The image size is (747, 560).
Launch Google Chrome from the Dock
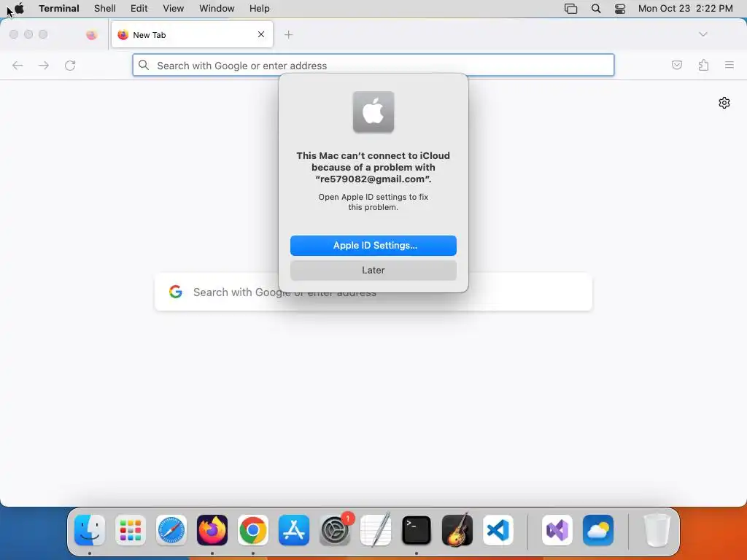[x=253, y=530]
